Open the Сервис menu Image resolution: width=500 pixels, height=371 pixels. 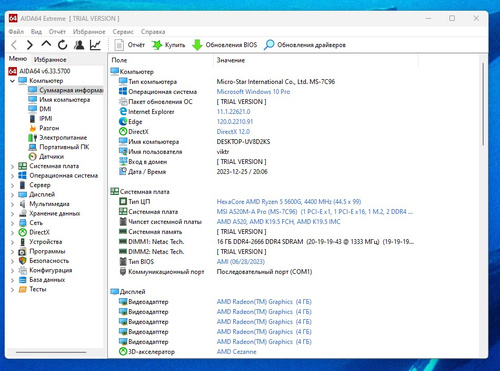(123, 32)
